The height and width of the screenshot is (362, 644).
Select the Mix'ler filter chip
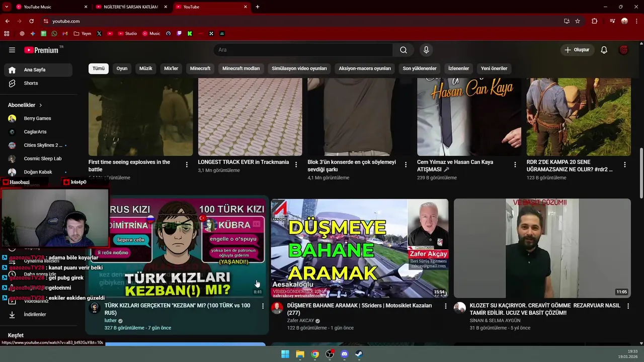click(171, 68)
